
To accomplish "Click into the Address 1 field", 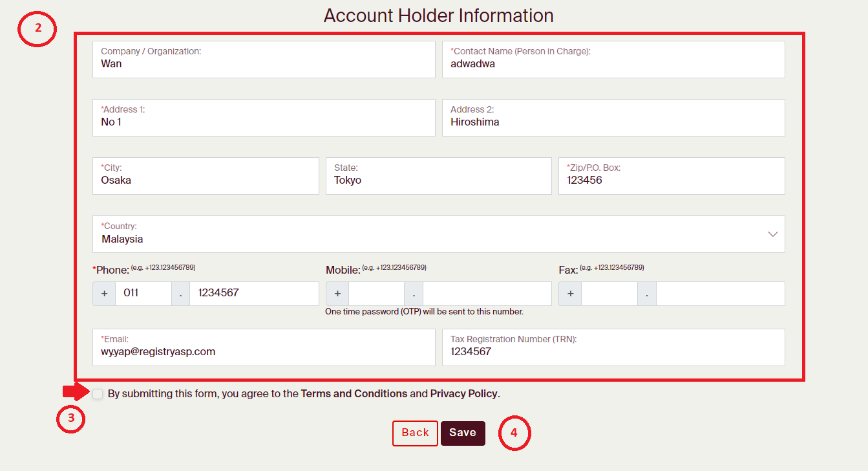I will click(x=264, y=118).
